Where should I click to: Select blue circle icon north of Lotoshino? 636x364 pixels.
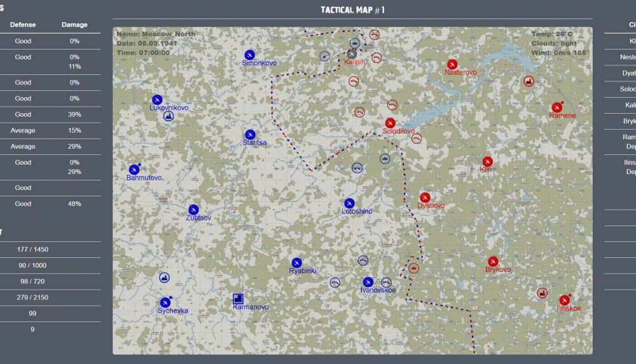coord(357,168)
